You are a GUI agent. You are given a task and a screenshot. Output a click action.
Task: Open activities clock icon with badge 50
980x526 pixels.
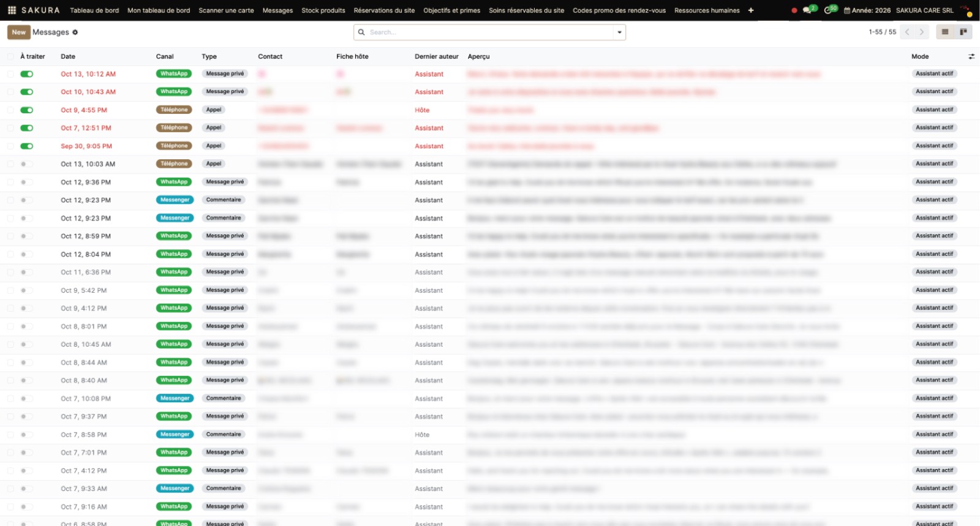829,10
